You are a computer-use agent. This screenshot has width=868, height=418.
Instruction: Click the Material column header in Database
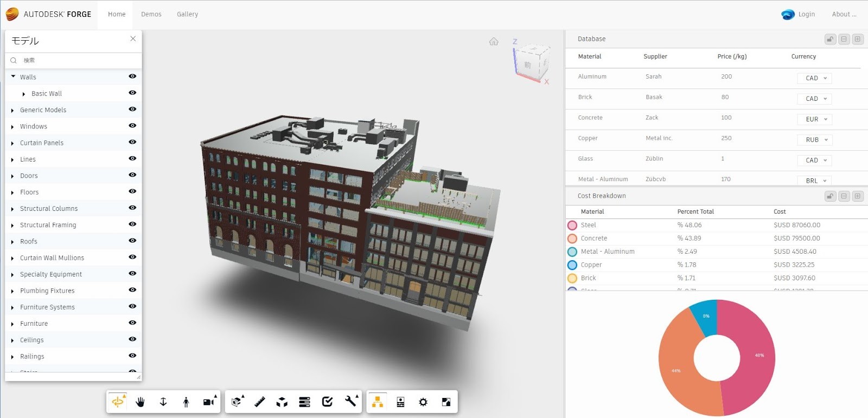pyautogui.click(x=590, y=56)
